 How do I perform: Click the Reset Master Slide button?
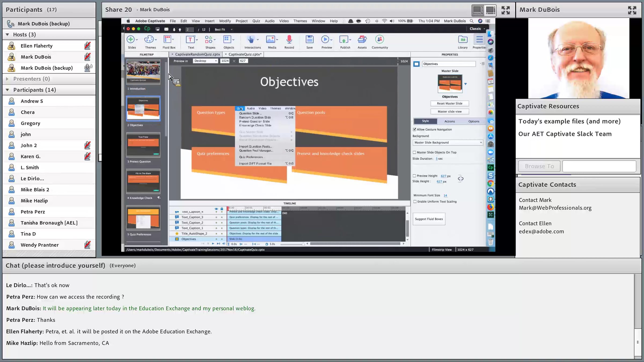449,104
